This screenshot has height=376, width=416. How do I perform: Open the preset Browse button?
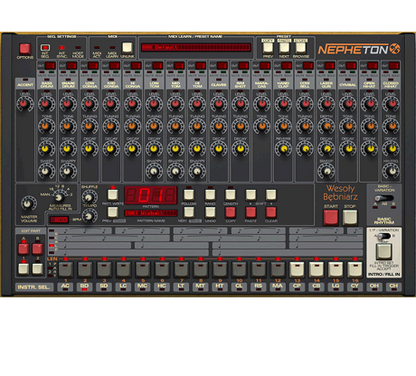[x=300, y=48]
